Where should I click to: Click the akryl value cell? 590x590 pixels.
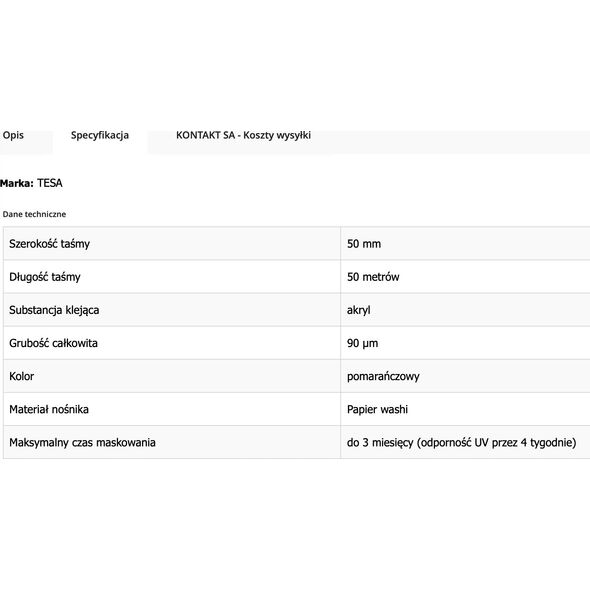point(465,310)
